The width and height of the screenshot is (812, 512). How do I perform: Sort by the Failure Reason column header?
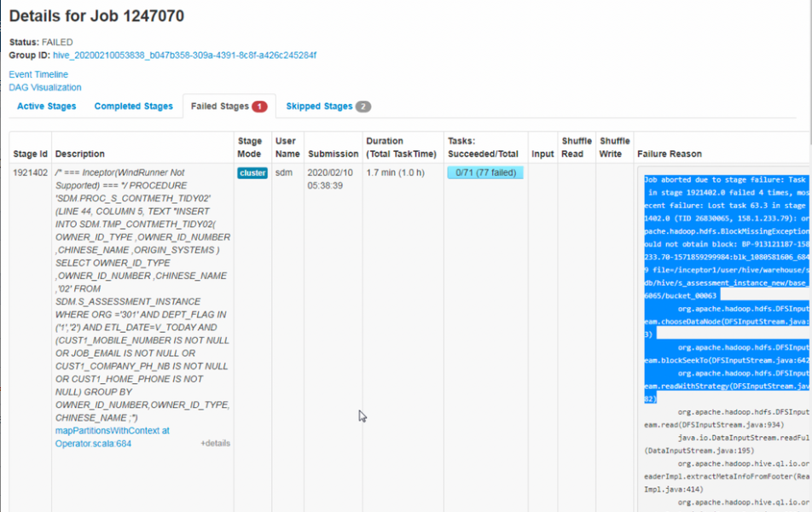click(670, 154)
